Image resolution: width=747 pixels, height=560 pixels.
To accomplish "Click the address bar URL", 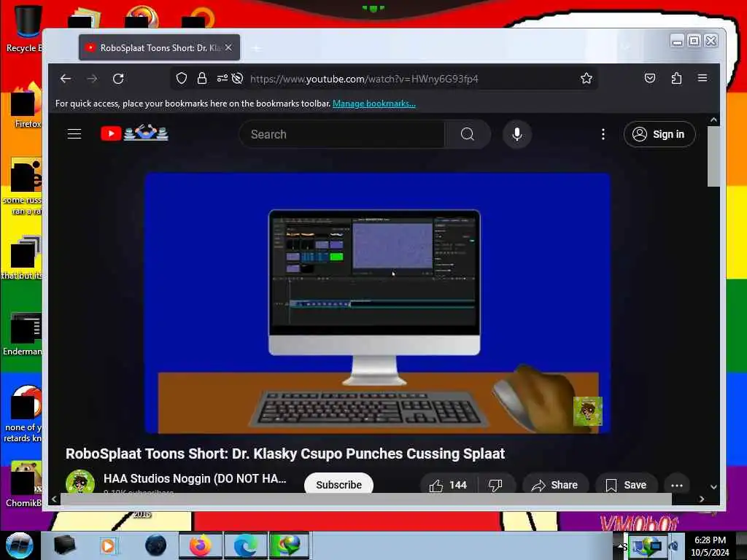I will point(364,79).
